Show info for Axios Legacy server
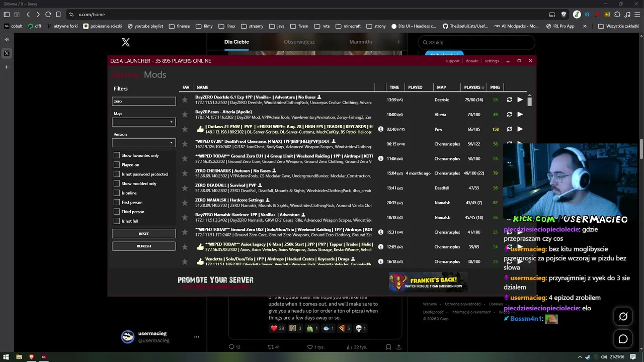Screen dimensions: 644x362 pos(381,247)
